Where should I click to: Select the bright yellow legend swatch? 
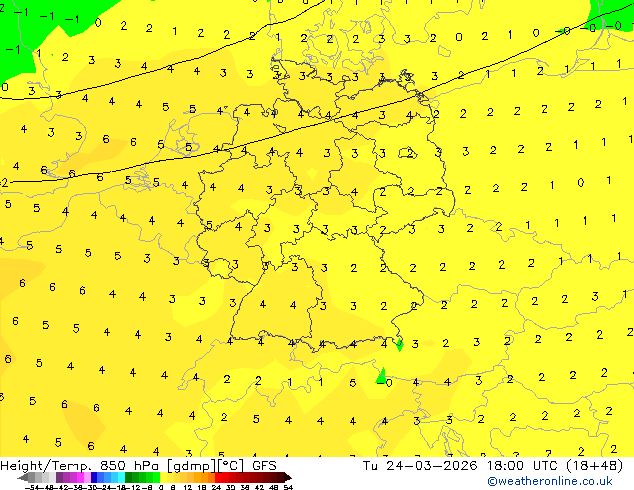coord(163,477)
